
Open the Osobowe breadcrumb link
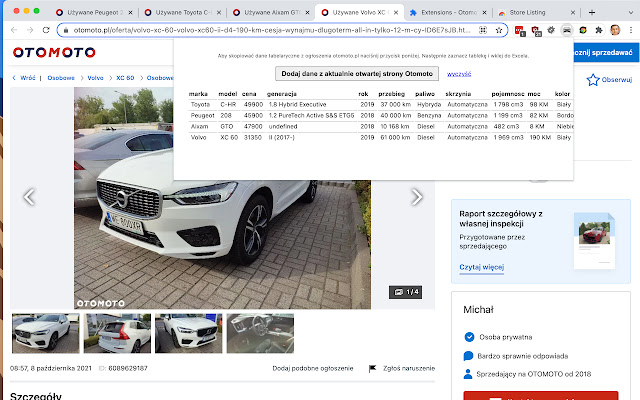[x=61, y=78]
